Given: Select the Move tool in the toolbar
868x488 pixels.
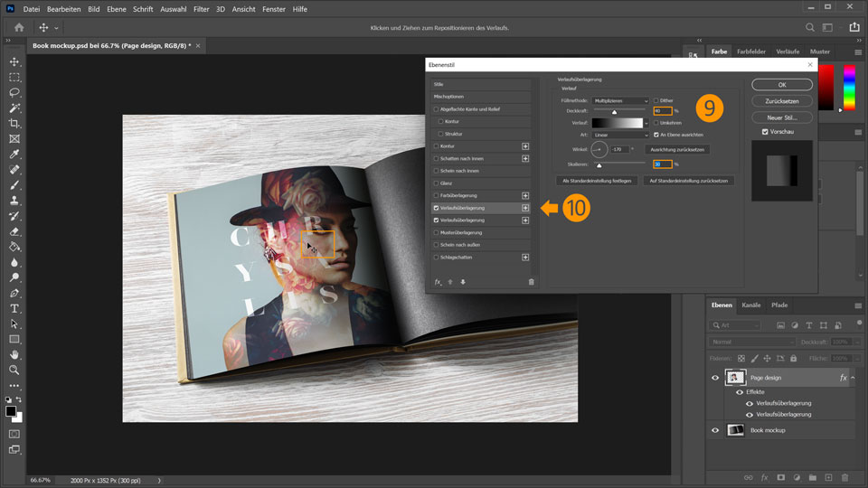Looking at the screenshot, I should tap(14, 62).
